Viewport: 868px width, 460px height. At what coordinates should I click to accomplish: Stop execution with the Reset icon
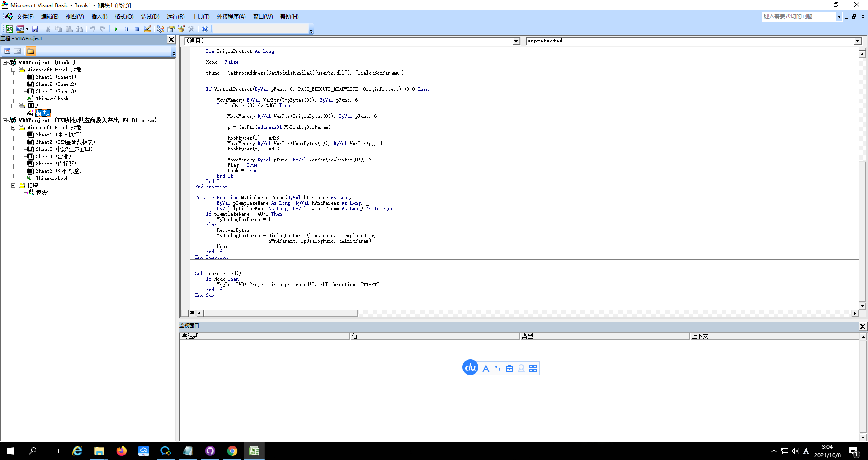coord(137,29)
